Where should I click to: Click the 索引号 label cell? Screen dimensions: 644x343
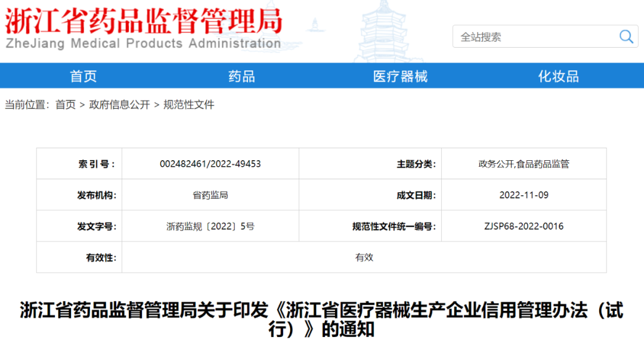(x=79, y=164)
